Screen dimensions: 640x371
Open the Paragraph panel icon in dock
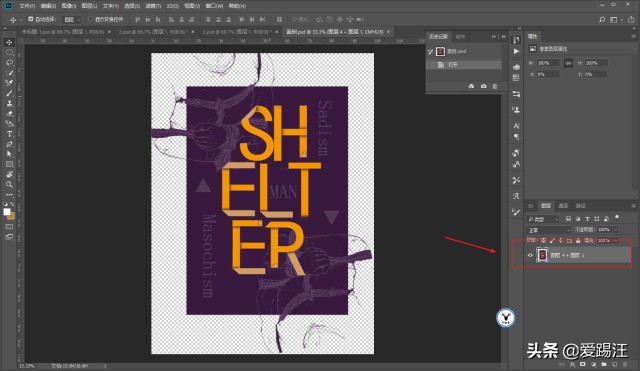coord(516,137)
